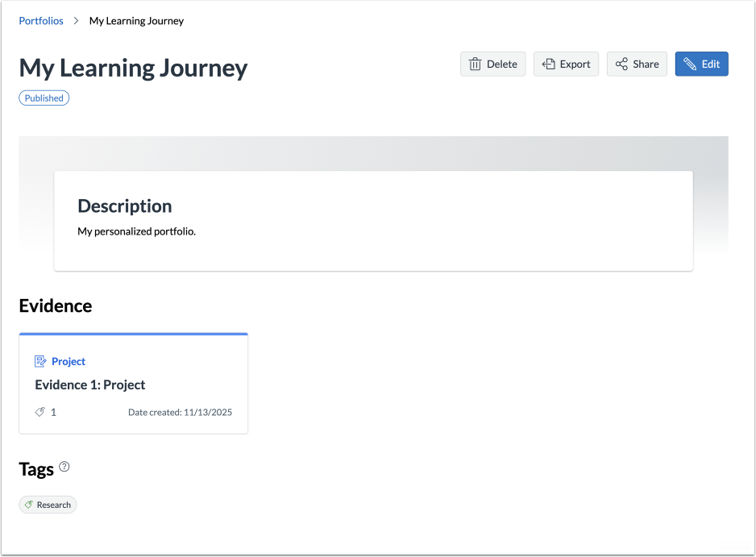Go back to Portfolios breadcrumb link
756x557 pixels.
[41, 21]
